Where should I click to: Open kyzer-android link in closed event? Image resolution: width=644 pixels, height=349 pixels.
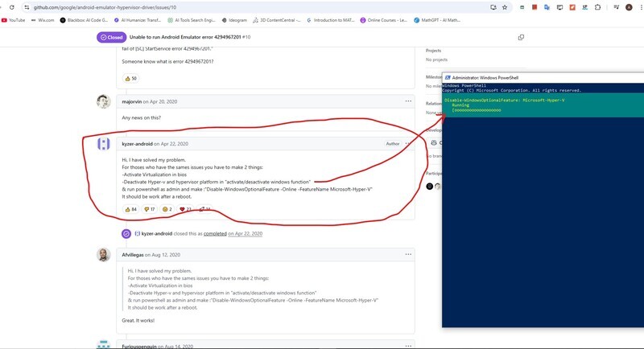156,234
